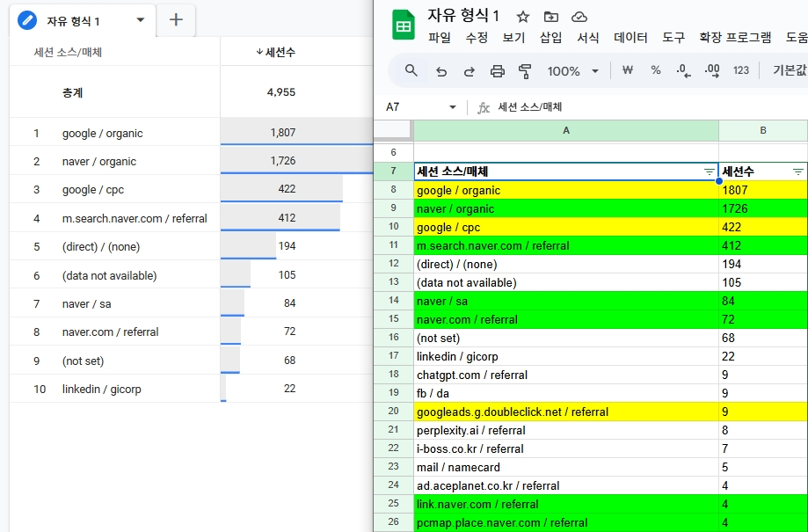Click cell fb / da
The height and width of the screenshot is (532, 808).
click(x=566, y=393)
